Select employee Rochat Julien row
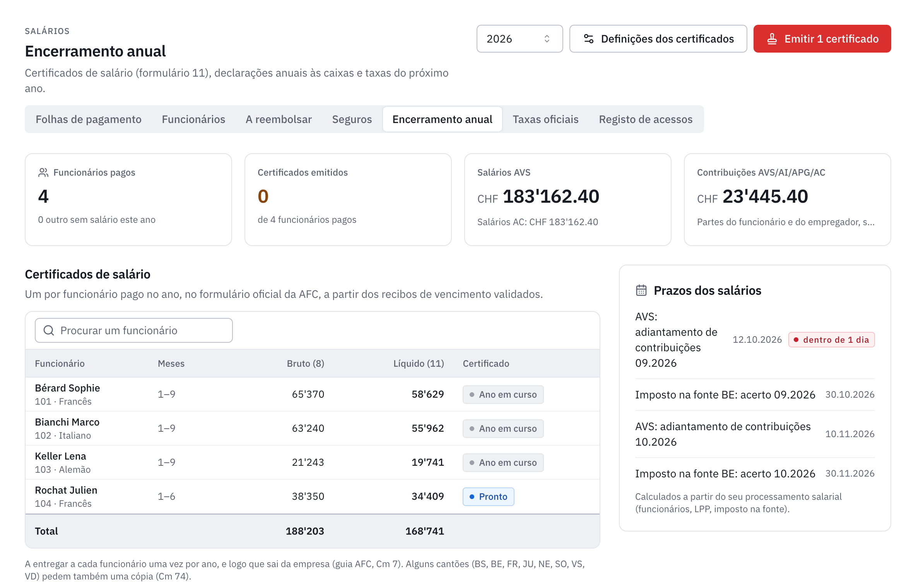This screenshot has height=588, width=916. tap(313, 496)
